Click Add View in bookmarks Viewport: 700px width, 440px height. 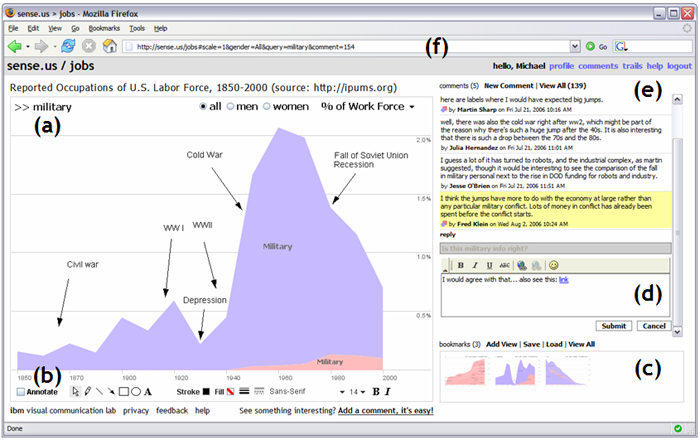tap(501, 344)
